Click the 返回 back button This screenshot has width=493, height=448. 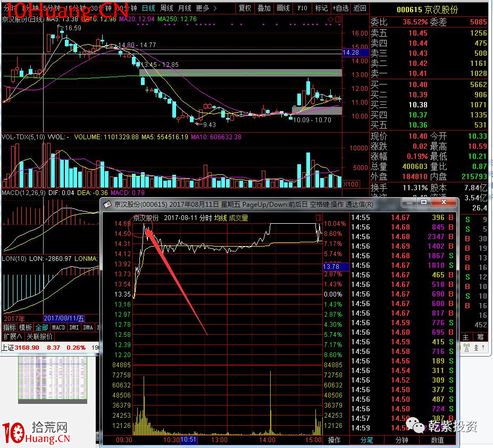(360, 8)
